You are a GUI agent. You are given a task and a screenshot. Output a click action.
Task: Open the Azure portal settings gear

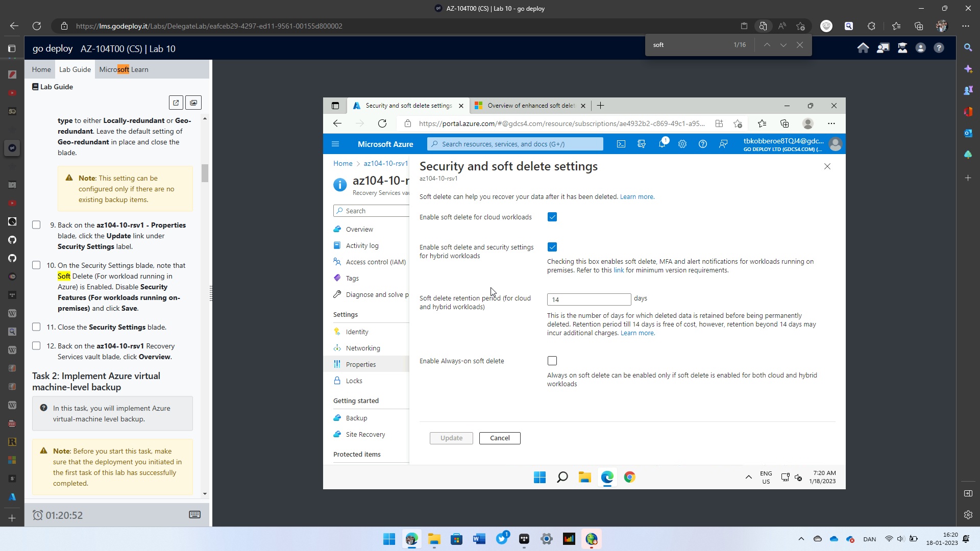pyautogui.click(x=682, y=144)
